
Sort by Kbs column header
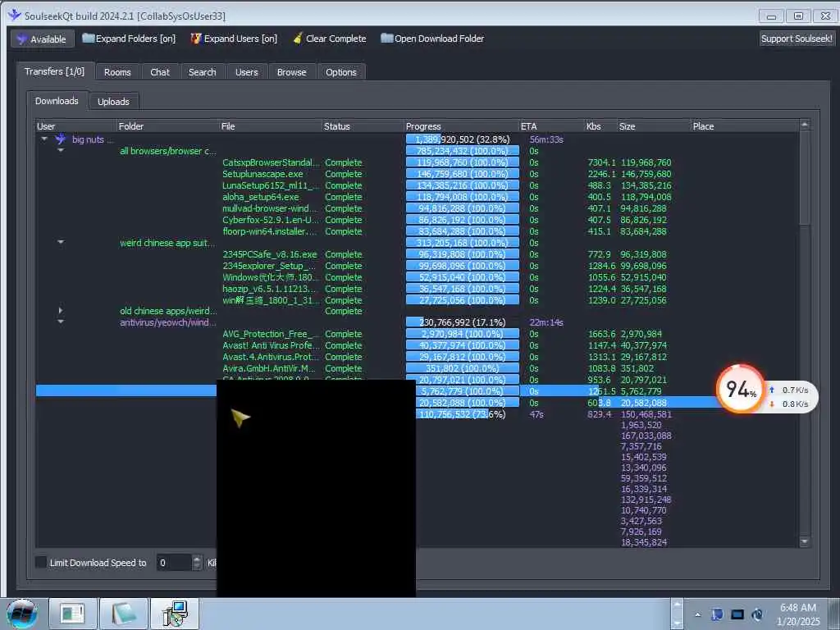[601, 126]
